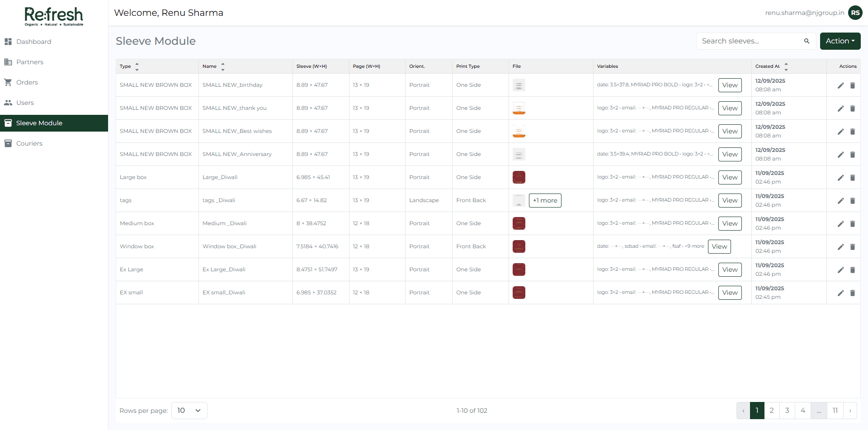The height and width of the screenshot is (430, 868).
Task: Select Sleeve Module in sidebar
Action: (x=54, y=123)
